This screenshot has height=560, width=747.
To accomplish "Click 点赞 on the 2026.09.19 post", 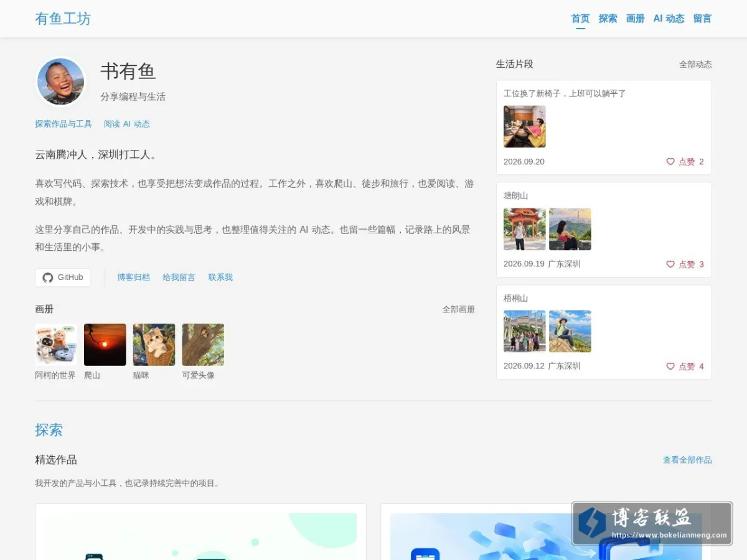I will coord(685,264).
